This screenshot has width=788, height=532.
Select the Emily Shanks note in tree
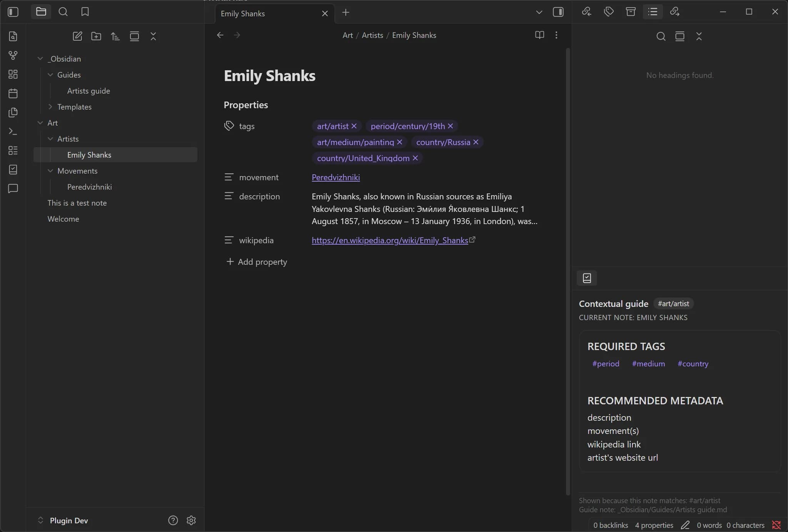click(x=115, y=155)
